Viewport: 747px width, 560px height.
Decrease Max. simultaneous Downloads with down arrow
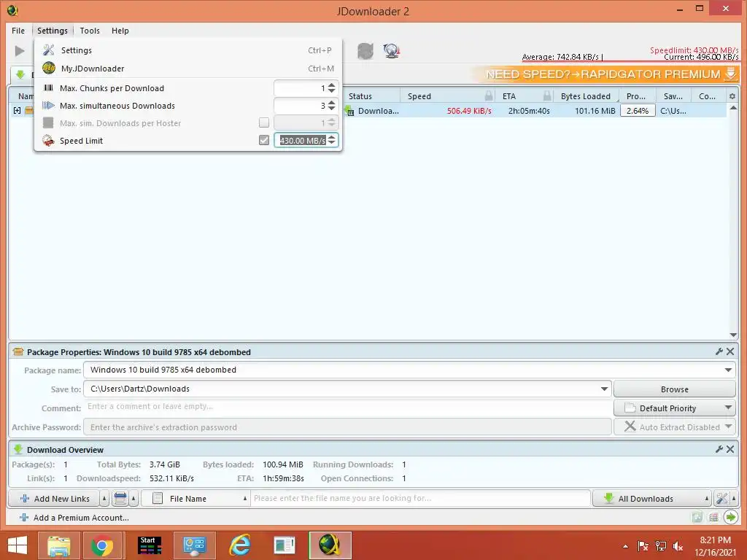click(332, 109)
